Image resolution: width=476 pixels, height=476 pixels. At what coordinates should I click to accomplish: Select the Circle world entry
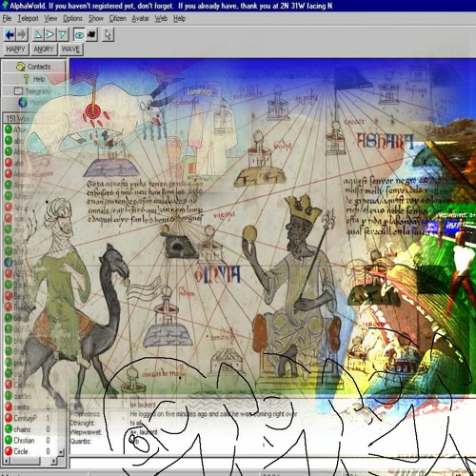click(28, 451)
